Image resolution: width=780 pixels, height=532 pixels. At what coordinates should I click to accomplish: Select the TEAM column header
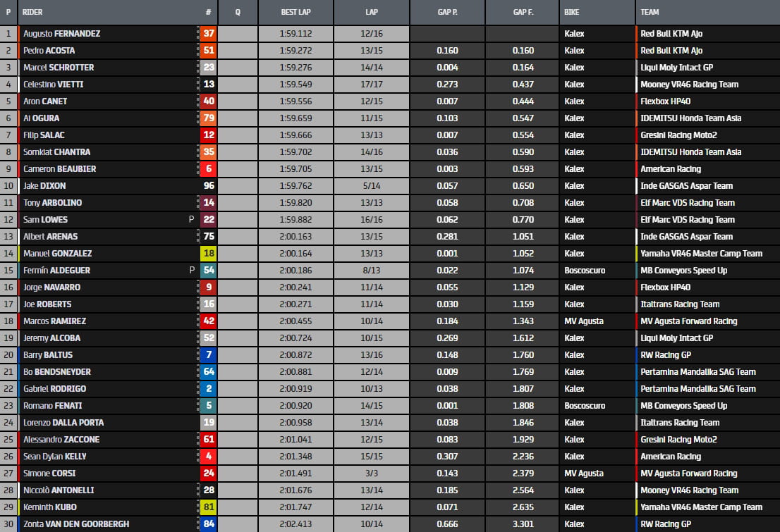tap(650, 13)
